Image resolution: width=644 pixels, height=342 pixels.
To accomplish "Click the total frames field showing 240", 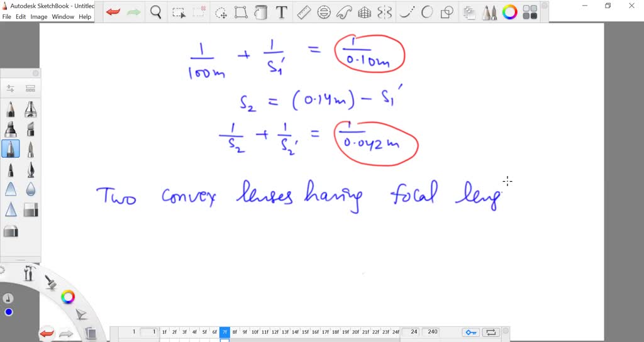I will (x=431, y=332).
